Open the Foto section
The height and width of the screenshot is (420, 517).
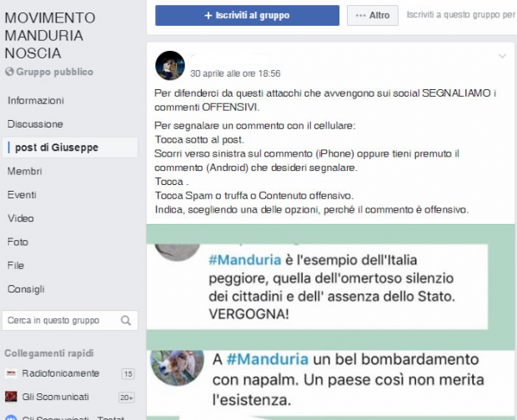(18, 242)
